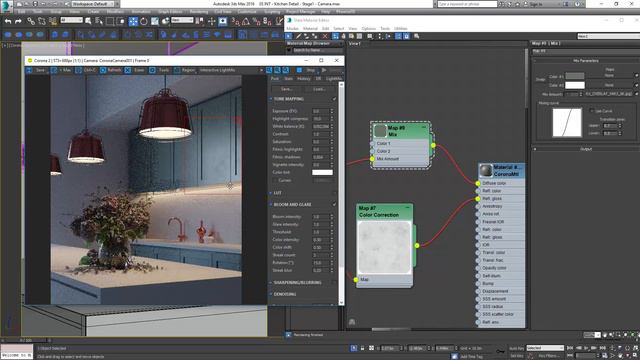
Task: Toggle the LUT enable checkbox
Action: [x=334, y=193]
